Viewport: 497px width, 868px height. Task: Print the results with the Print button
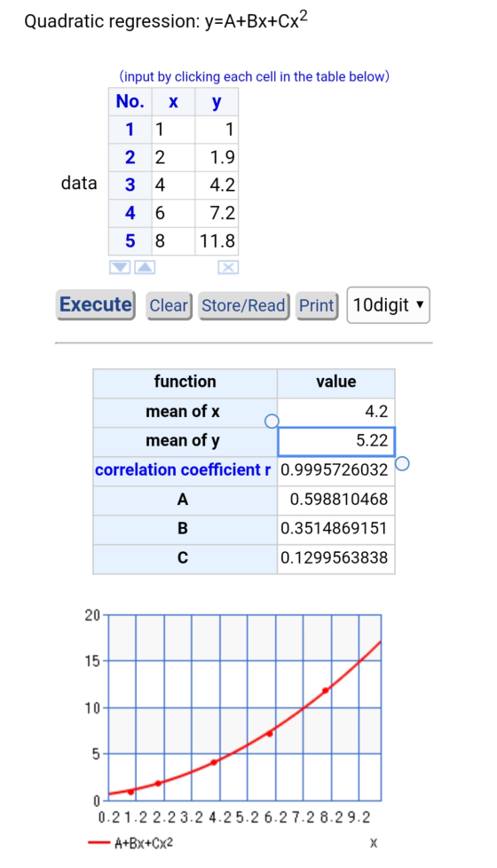317,305
